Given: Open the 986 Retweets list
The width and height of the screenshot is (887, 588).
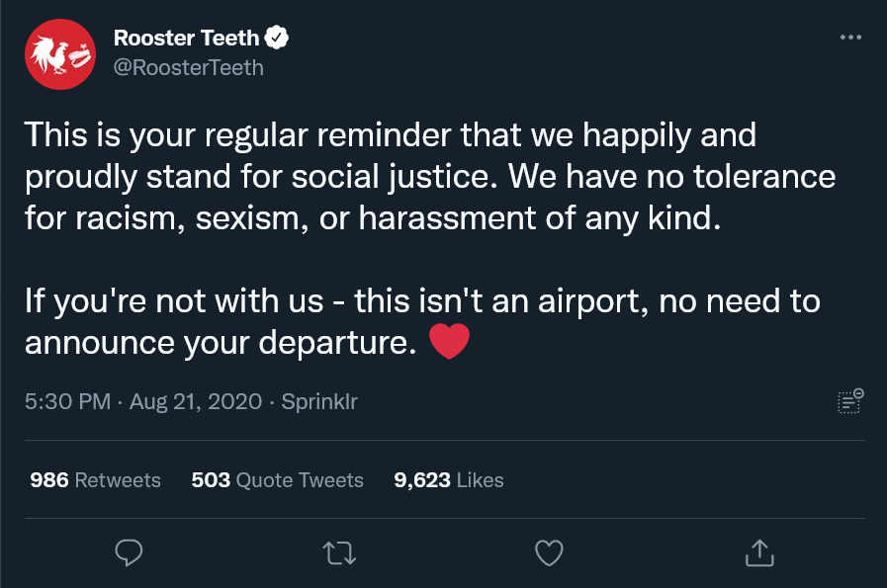Looking at the screenshot, I should coord(95,480).
